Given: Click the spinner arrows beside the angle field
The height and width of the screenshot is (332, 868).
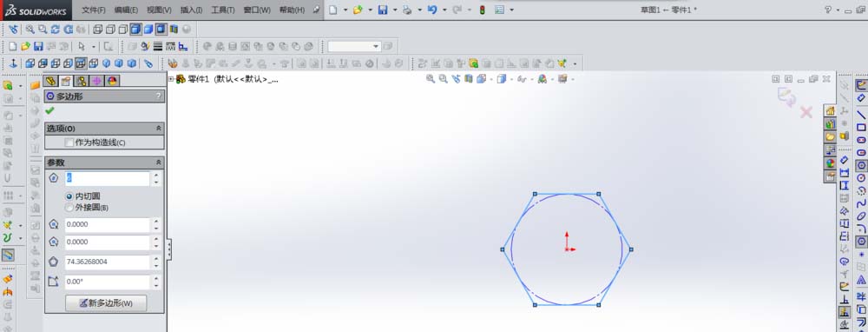Looking at the screenshot, I should pos(156,282).
